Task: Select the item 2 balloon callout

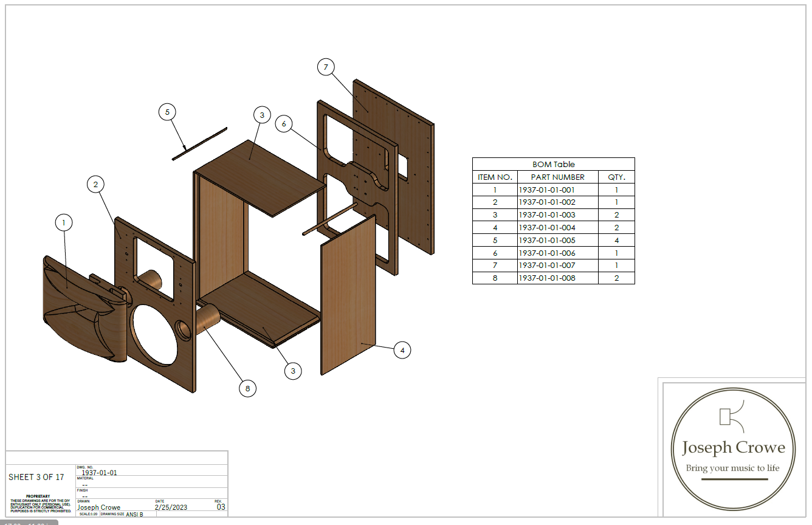Action: pos(96,184)
